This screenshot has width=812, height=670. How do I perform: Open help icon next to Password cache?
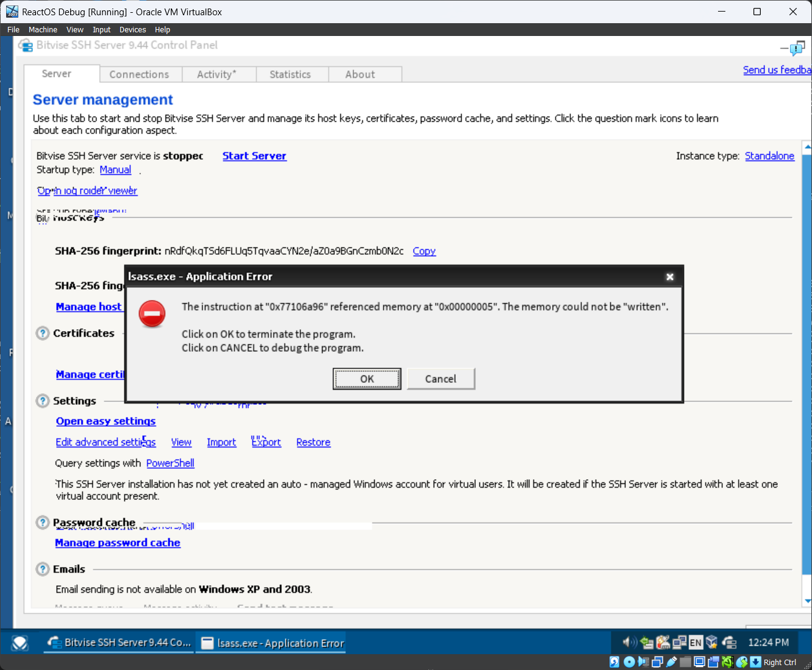43,522
